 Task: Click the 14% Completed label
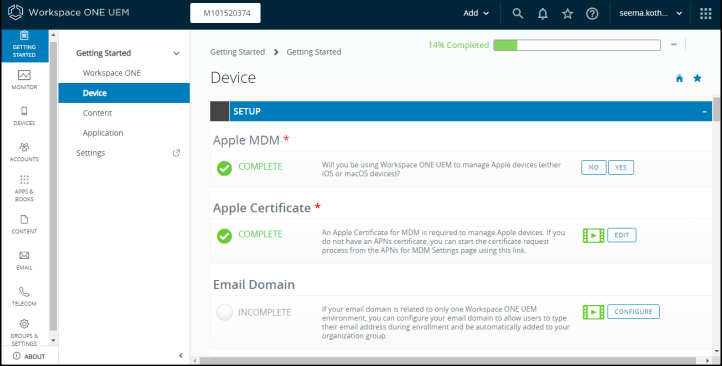tap(458, 45)
